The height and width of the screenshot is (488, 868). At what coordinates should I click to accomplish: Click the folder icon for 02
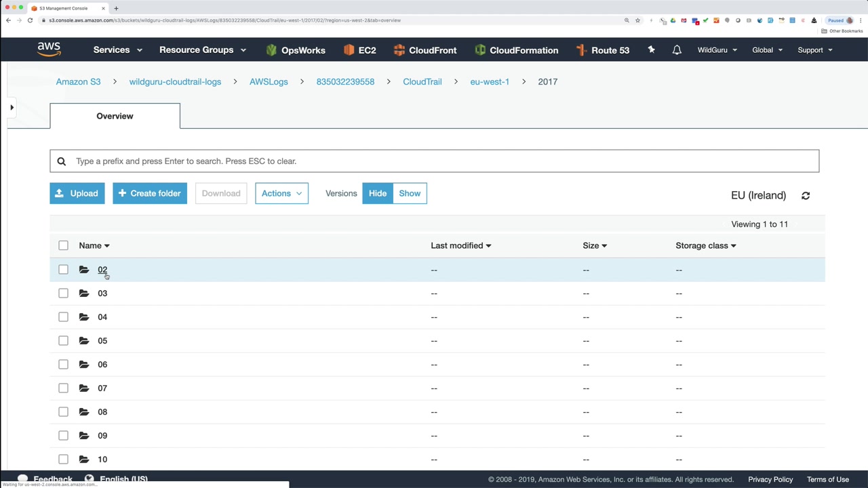coord(84,270)
